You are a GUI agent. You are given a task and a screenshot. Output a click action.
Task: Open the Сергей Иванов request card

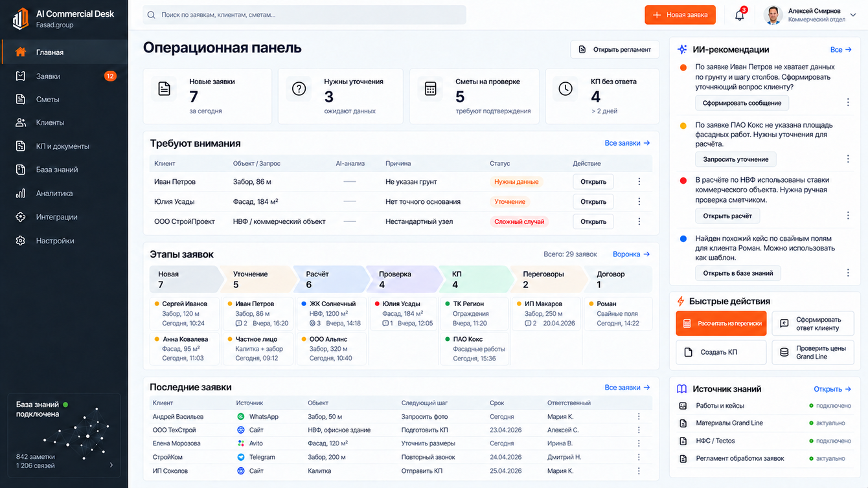point(185,313)
